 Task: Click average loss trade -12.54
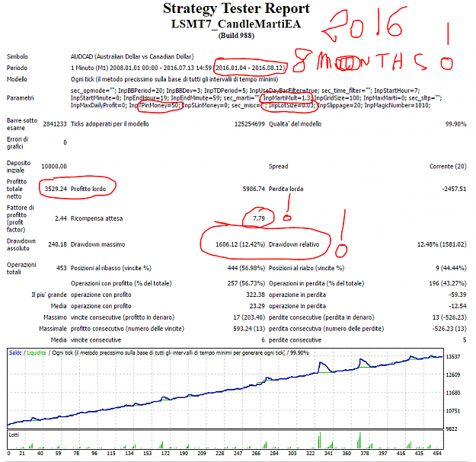click(x=458, y=306)
